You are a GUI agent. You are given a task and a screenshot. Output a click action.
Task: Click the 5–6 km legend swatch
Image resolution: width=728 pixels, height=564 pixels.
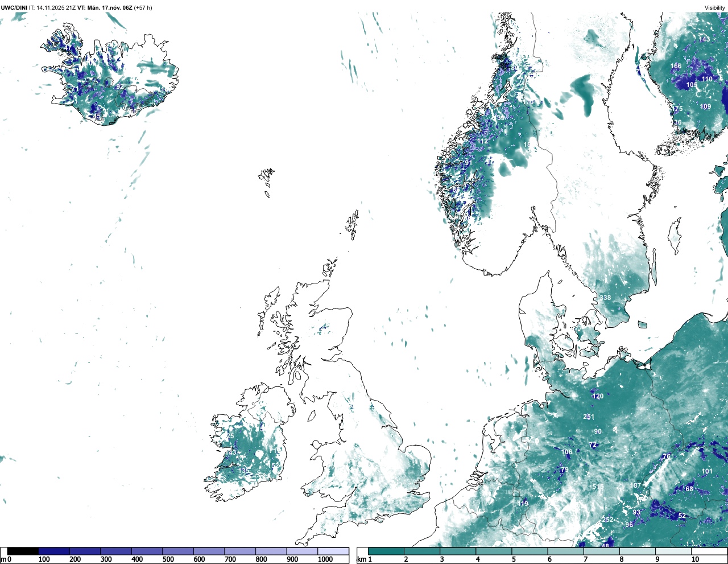tap(529, 551)
